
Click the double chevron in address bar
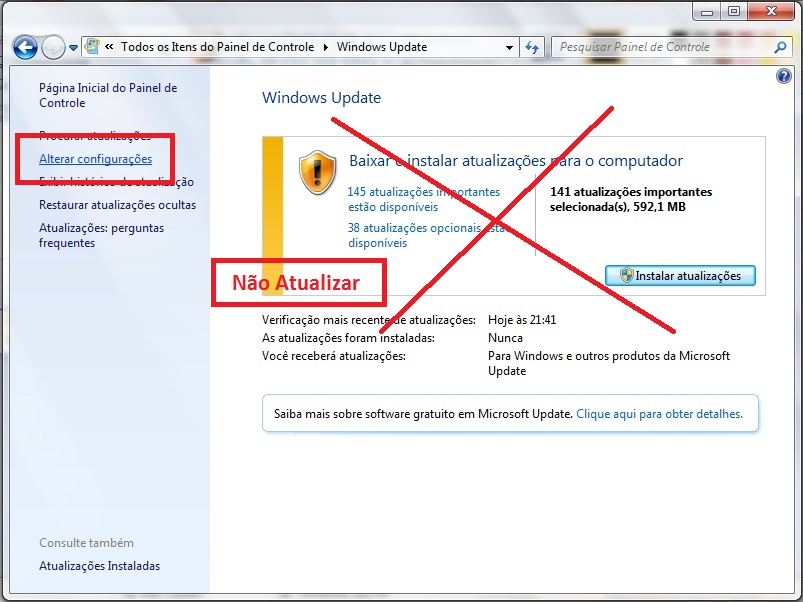[109, 47]
